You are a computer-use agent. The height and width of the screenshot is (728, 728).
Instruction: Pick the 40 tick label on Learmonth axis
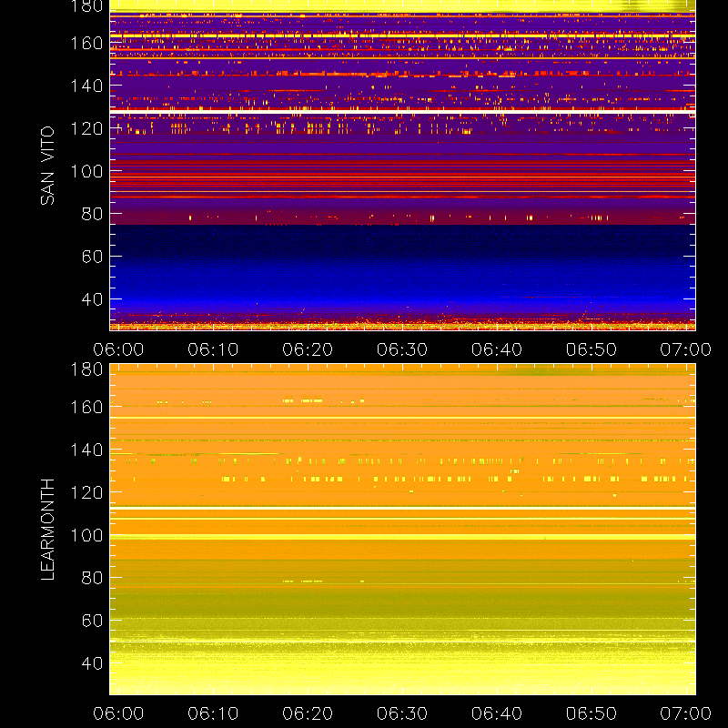pyautogui.click(x=92, y=663)
